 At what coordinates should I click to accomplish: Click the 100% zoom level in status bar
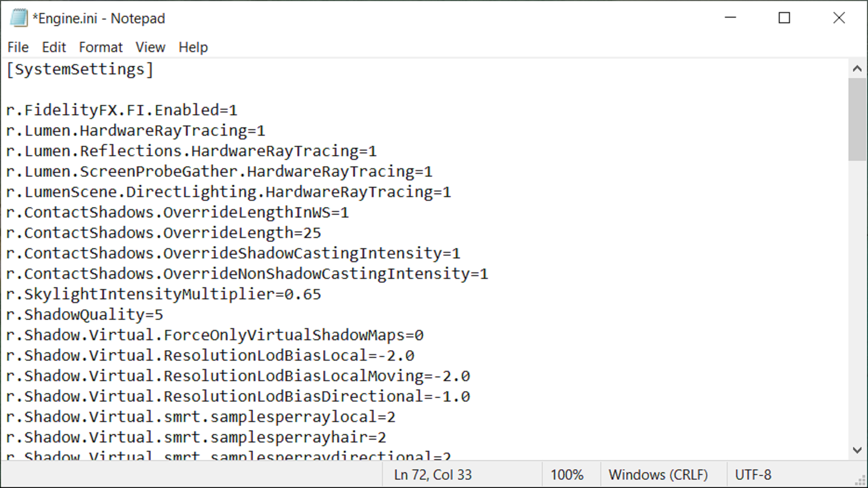point(566,475)
